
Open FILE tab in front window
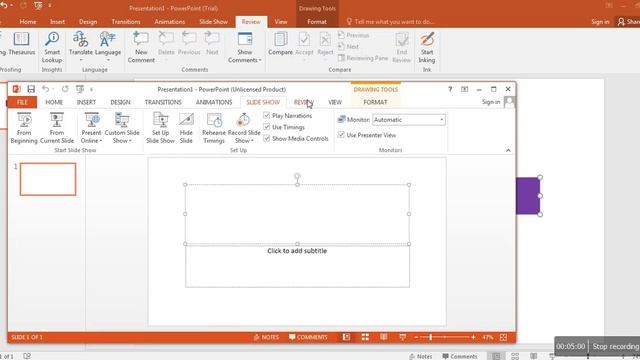22,102
